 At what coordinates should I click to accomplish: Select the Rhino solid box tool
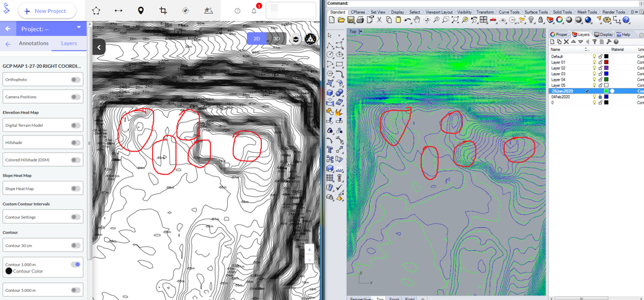click(330, 92)
